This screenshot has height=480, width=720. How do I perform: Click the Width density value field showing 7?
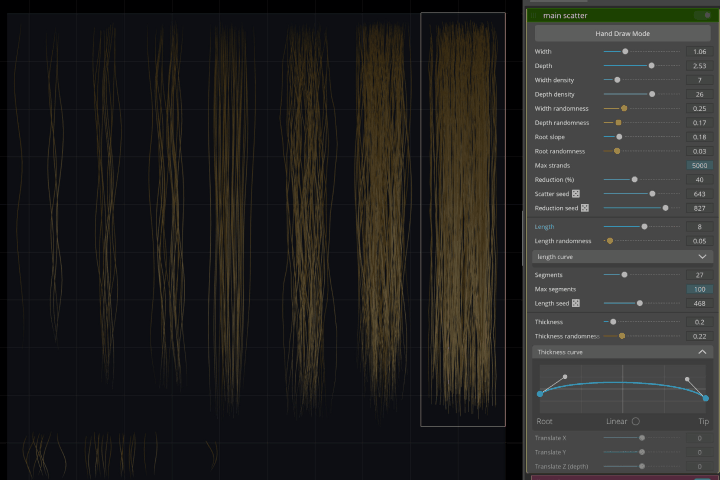pyautogui.click(x=699, y=80)
